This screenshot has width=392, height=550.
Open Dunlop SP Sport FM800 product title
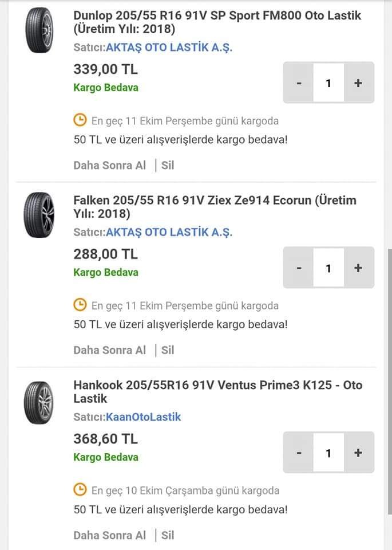[217, 22]
